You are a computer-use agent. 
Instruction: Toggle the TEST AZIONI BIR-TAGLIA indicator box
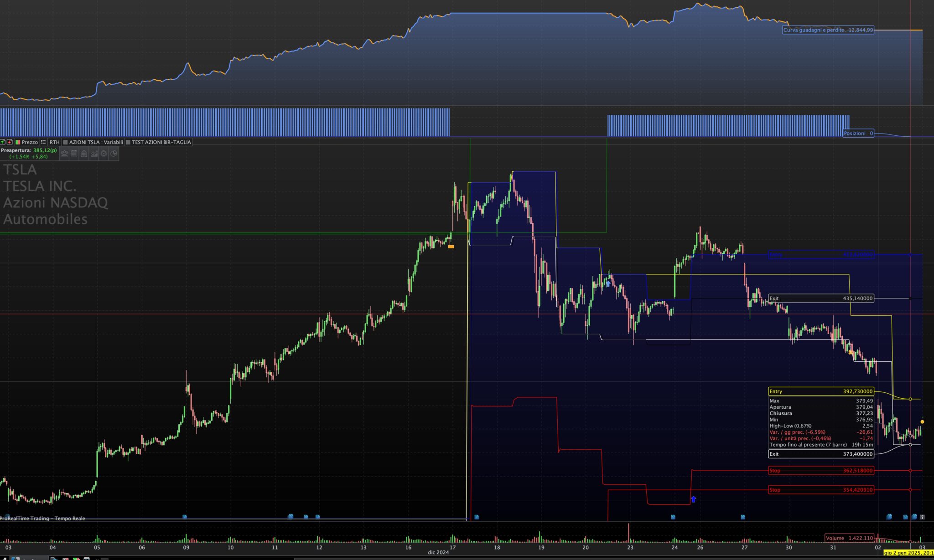[x=159, y=142]
